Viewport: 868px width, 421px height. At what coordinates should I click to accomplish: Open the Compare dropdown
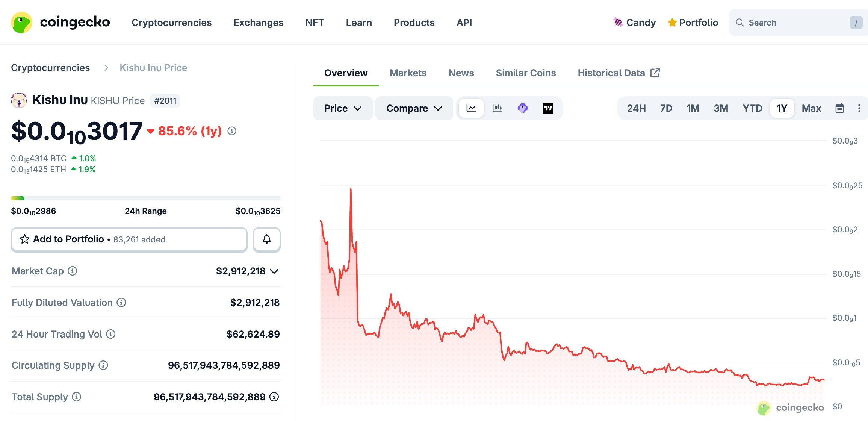[414, 108]
